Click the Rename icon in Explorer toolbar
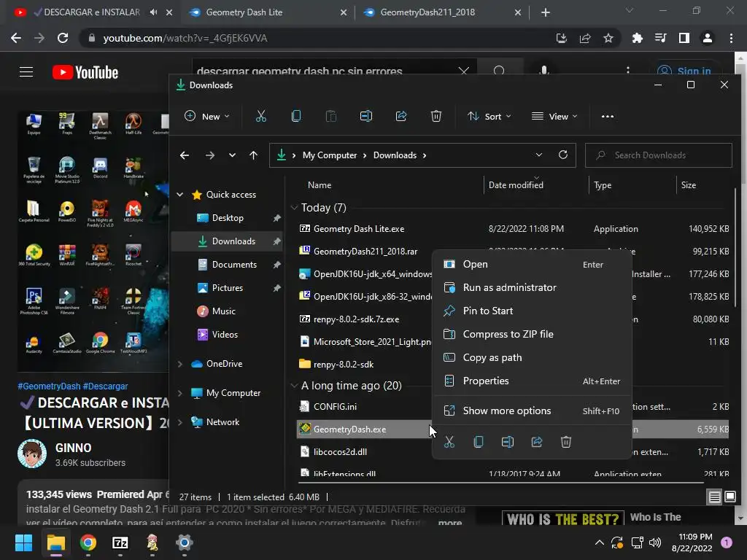 366,116
